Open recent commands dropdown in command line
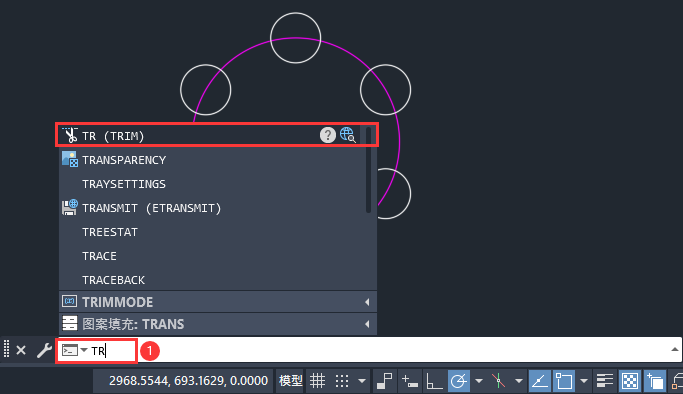The width and height of the screenshot is (683, 394). [x=84, y=350]
